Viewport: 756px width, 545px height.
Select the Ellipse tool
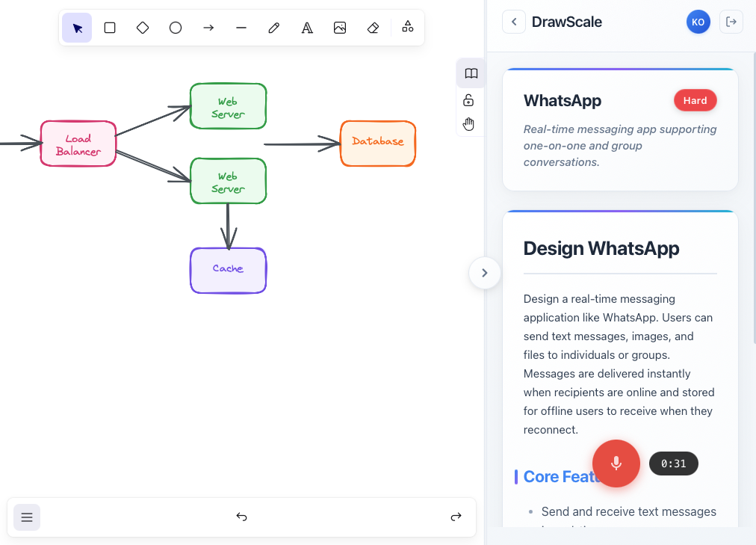click(176, 28)
